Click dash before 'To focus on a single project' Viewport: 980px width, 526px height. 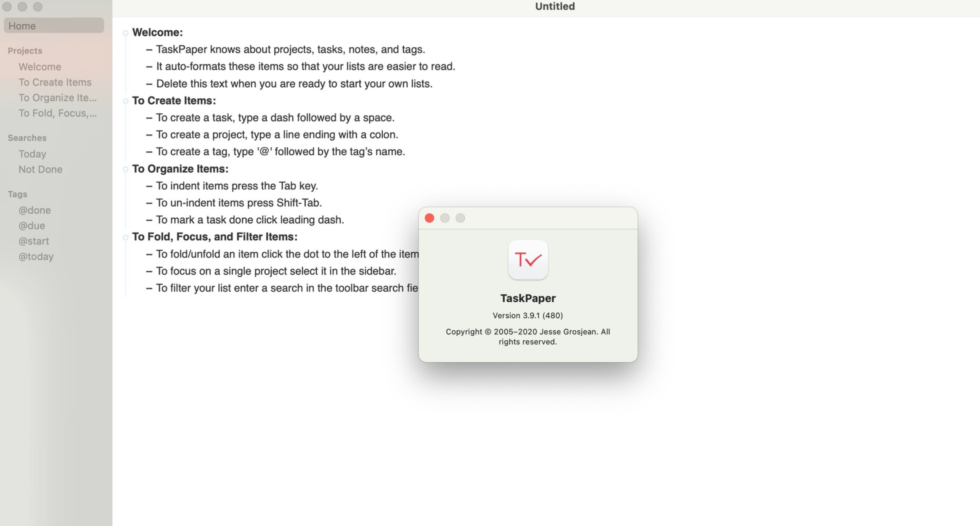coord(149,271)
